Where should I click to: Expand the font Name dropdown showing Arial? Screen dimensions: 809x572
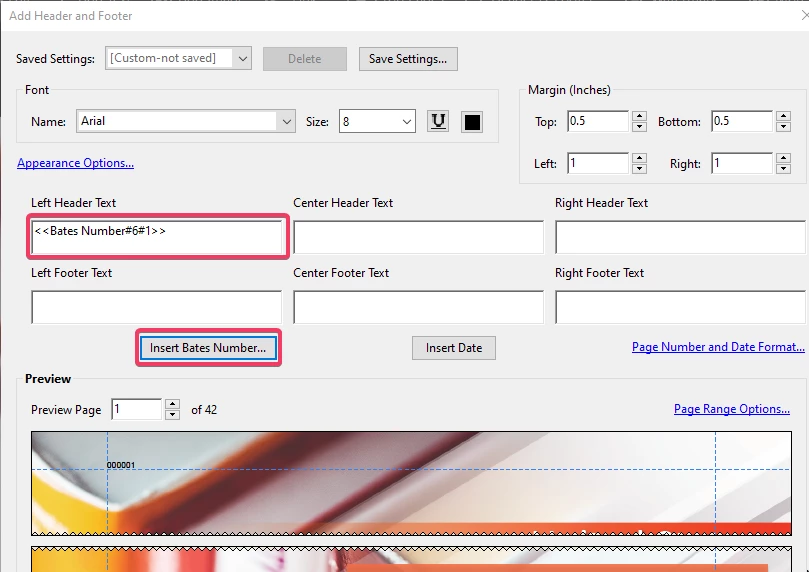[x=186, y=121]
